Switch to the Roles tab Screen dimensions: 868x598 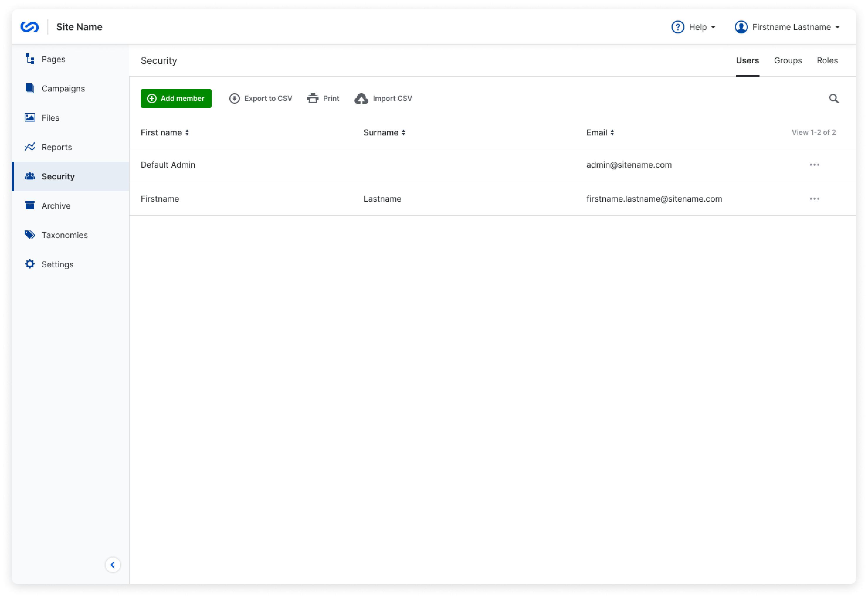click(827, 61)
